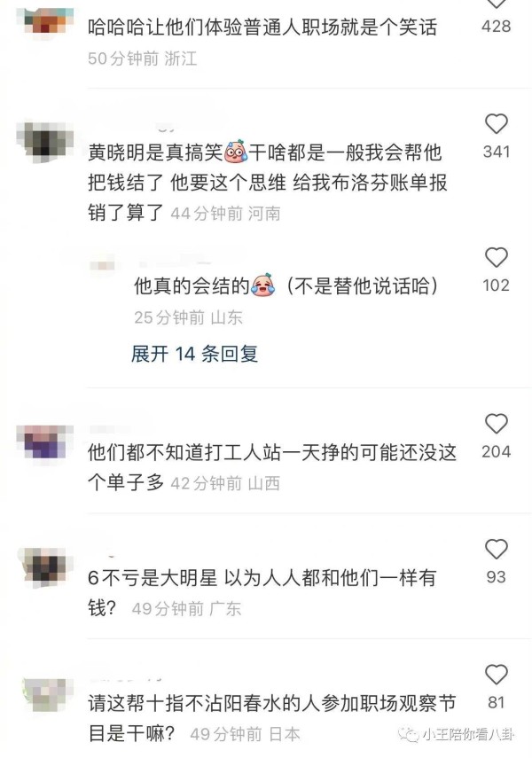Click the 428 like count
The height and width of the screenshot is (758, 532).
coord(497,26)
